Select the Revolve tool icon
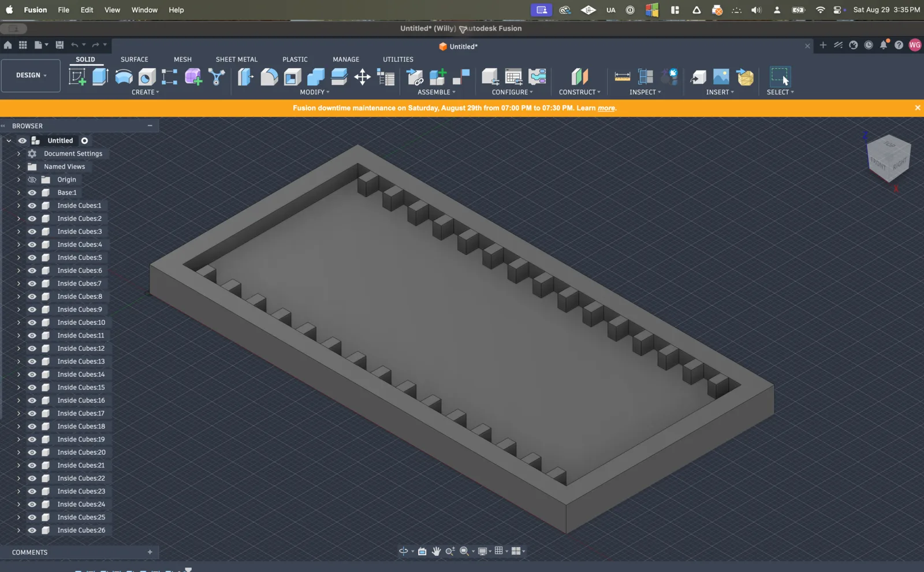924x572 pixels. (124, 77)
